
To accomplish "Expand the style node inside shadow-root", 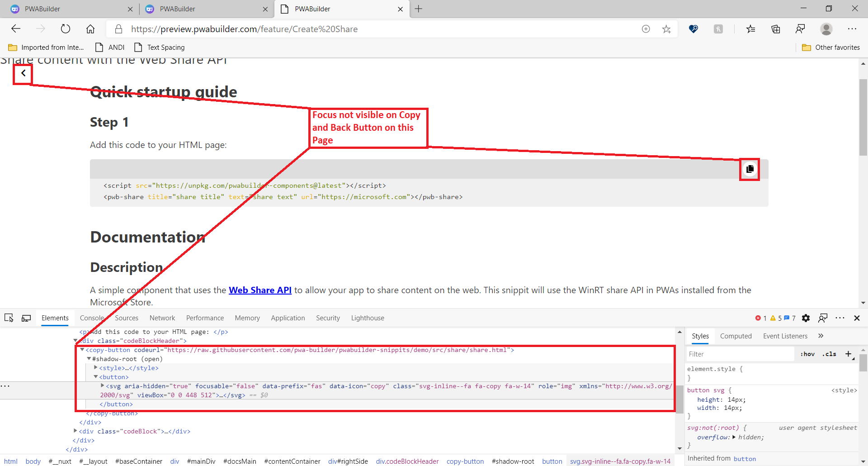I will (x=94, y=368).
